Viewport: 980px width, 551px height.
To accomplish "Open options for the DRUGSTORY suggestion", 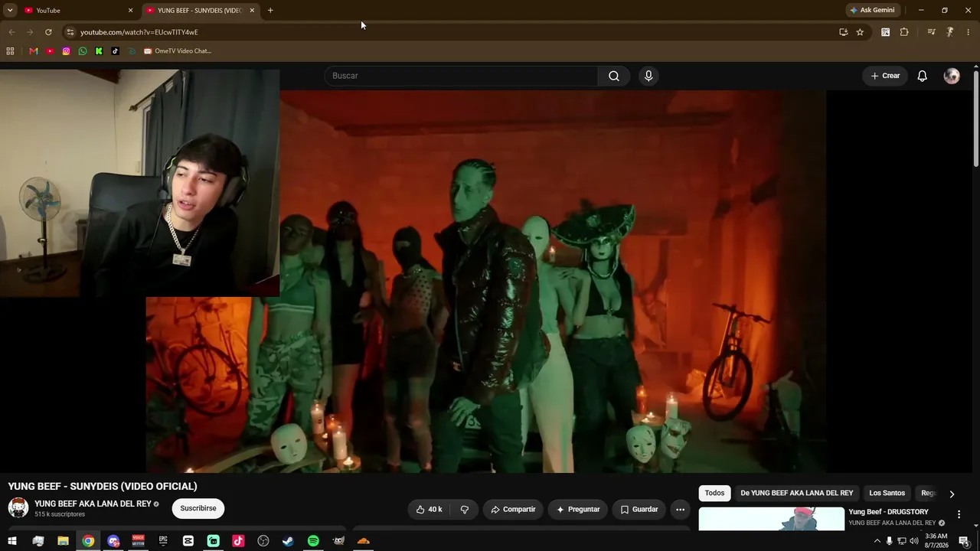I will click(959, 515).
